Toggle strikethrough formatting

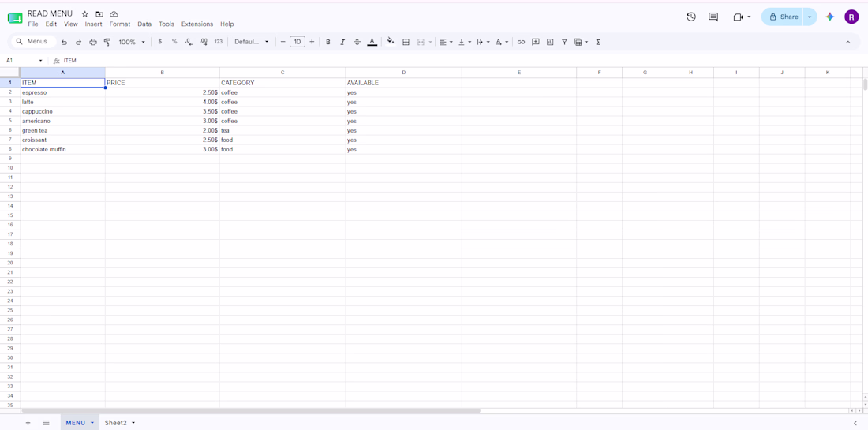click(357, 42)
